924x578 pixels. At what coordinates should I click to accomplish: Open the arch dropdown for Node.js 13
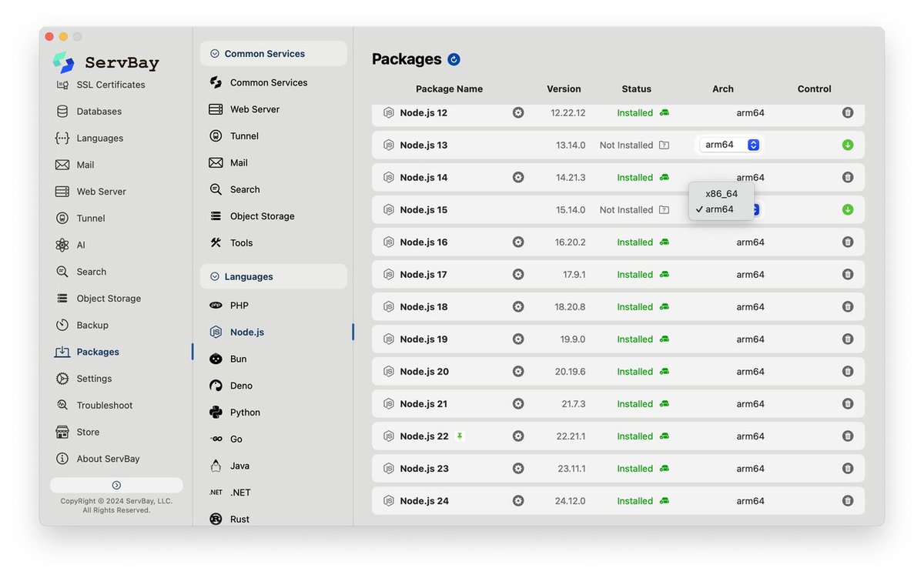[730, 145]
